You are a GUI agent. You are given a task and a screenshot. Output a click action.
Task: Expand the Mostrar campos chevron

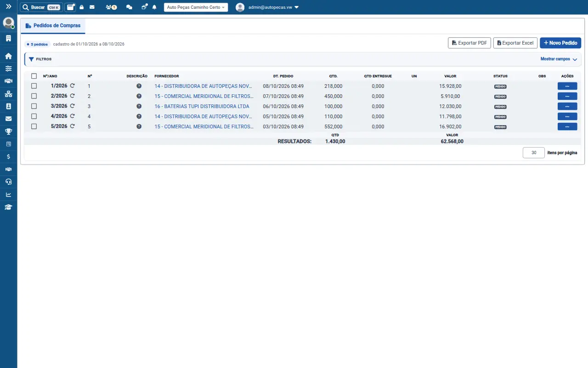tap(575, 59)
